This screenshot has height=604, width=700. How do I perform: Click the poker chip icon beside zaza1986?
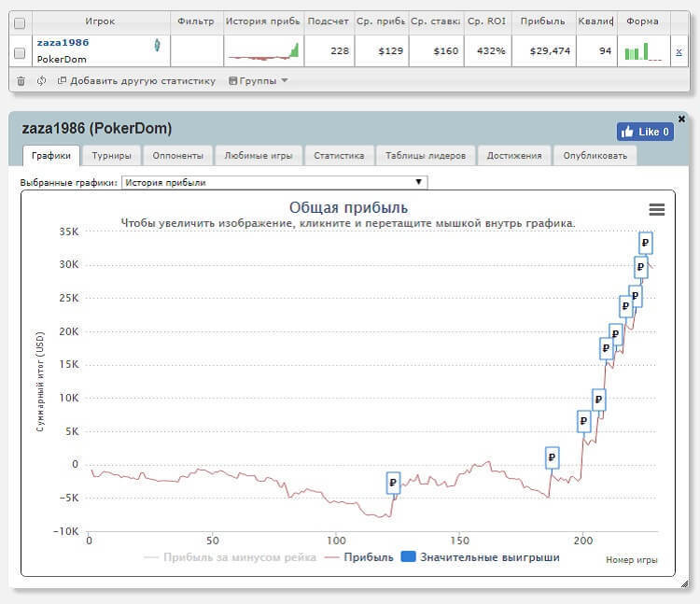coord(158,44)
